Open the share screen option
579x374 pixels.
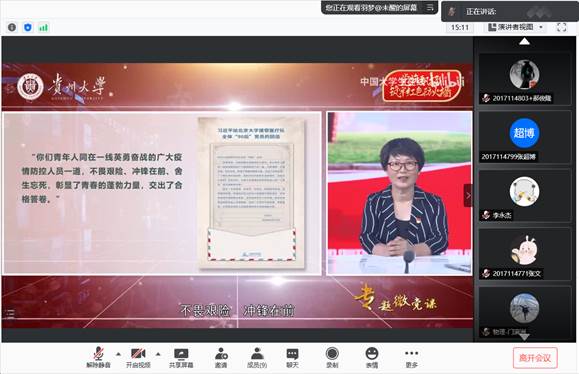[x=181, y=357]
